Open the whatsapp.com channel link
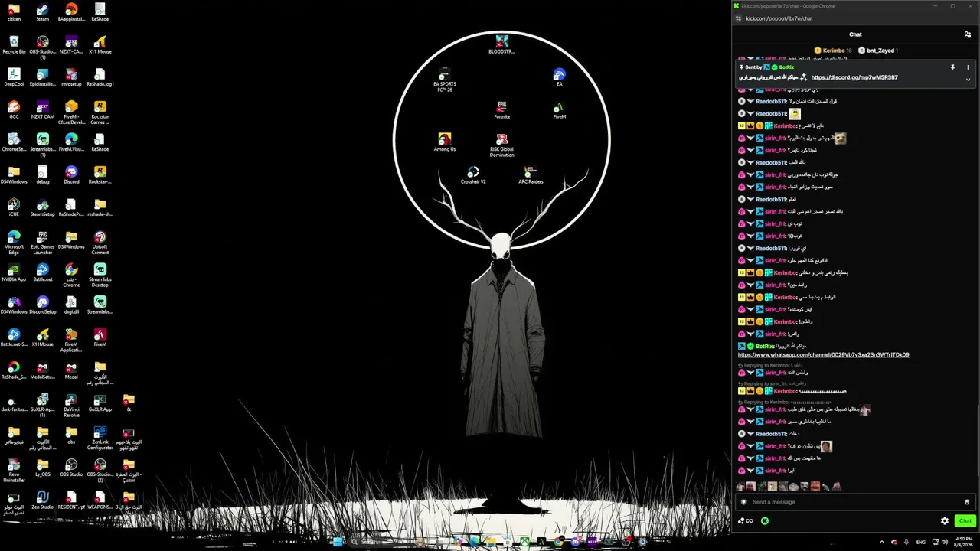This screenshot has width=980, height=551. click(x=824, y=355)
